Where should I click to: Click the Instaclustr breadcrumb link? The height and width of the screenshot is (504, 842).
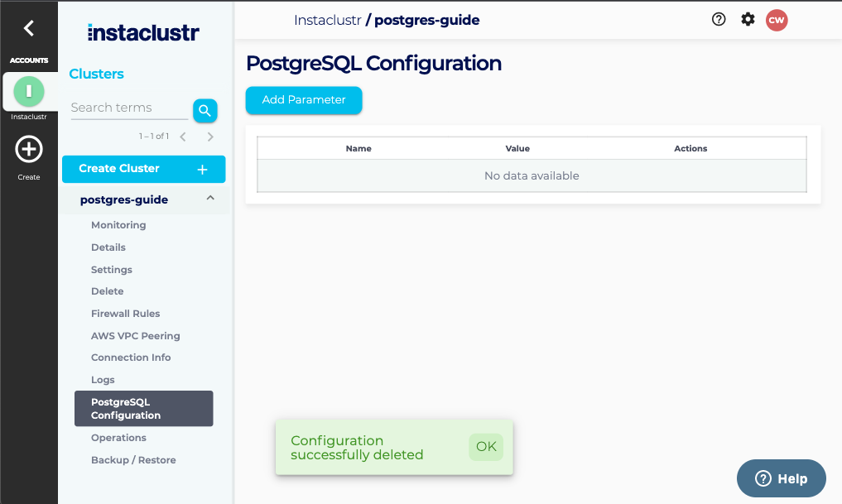pos(328,20)
